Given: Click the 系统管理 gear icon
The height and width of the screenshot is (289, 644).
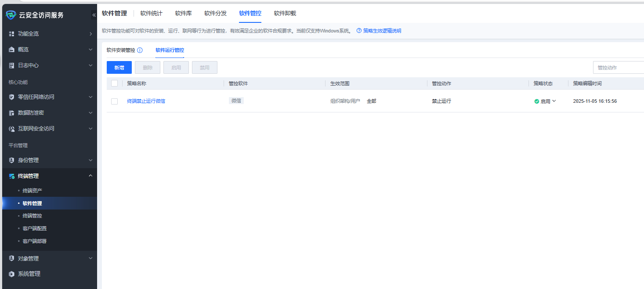Looking at the screenshot, I should pyautogui.click(x=12, y=274).
